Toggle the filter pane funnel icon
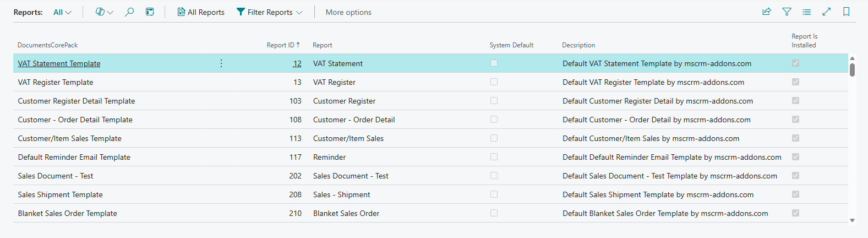The width and height of the screenshot is (868, 238). [787, 12]
